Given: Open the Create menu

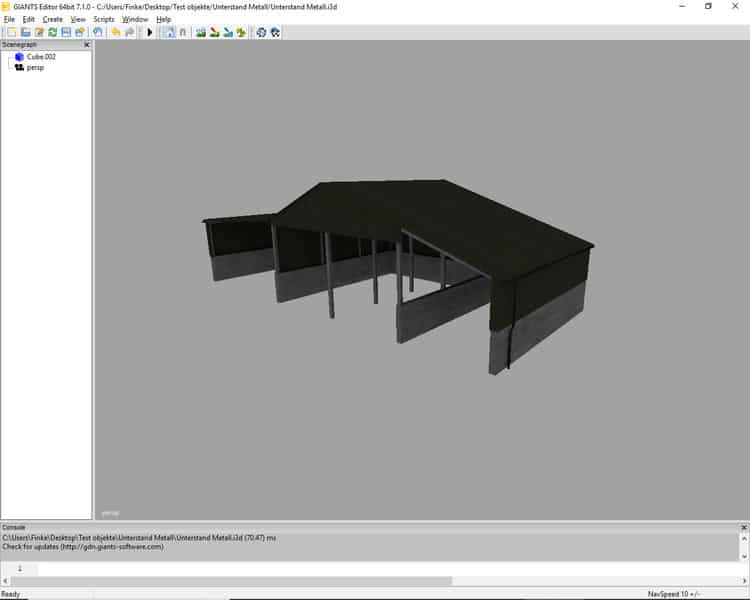Looking at the screenshot, I should (52, 19).
